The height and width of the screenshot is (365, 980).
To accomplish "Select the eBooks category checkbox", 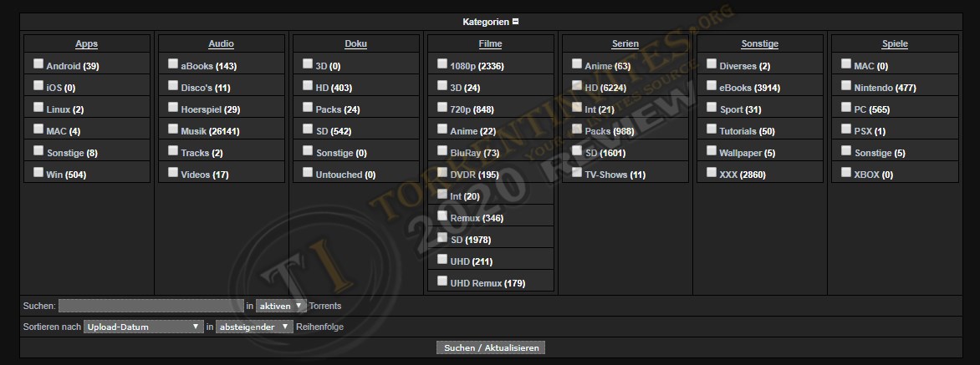I will 712,85.
